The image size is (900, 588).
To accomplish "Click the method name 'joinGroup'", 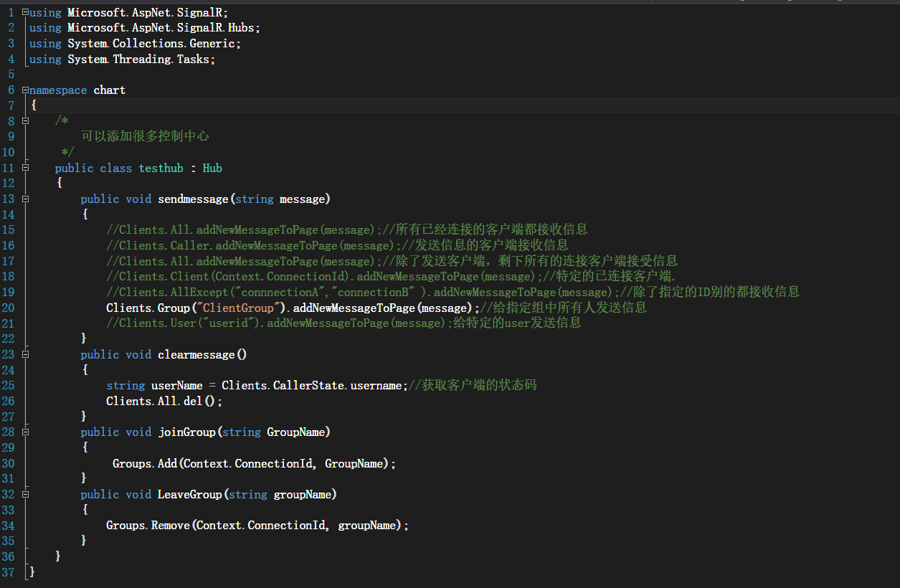I will (186, 432).
